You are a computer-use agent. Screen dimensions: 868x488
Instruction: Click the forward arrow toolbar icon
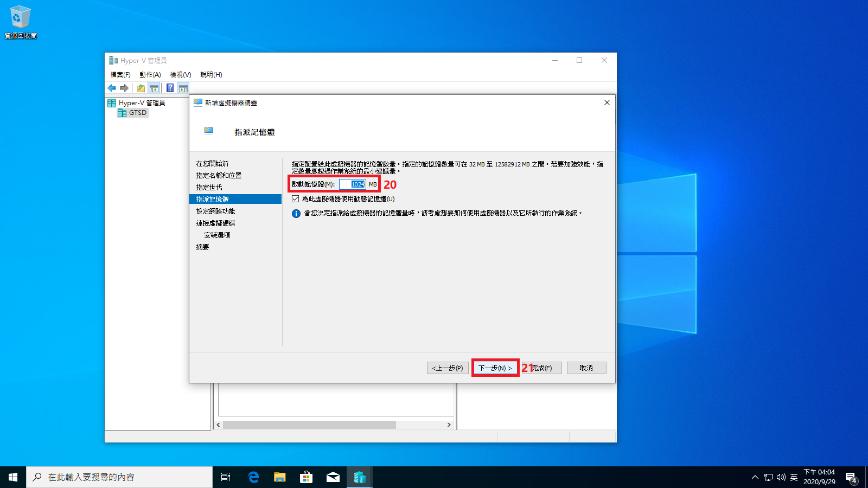click(124, 88)
